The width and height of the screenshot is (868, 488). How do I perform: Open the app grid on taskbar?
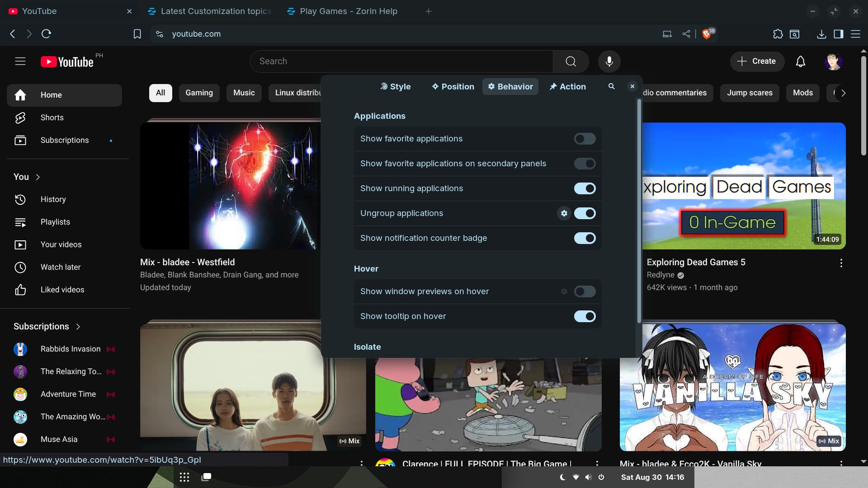tap(184, 477)
